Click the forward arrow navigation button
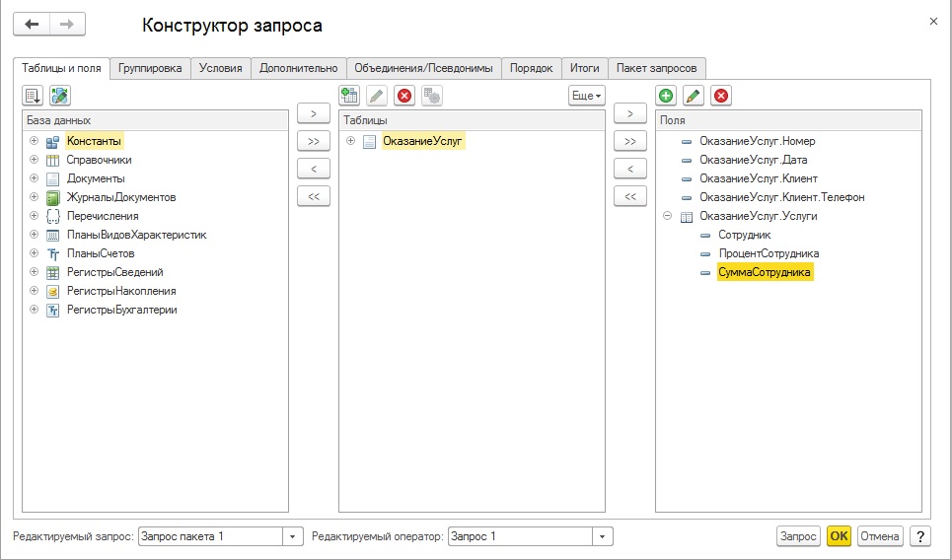Screen dimensions: 952x560 point(67,25)
